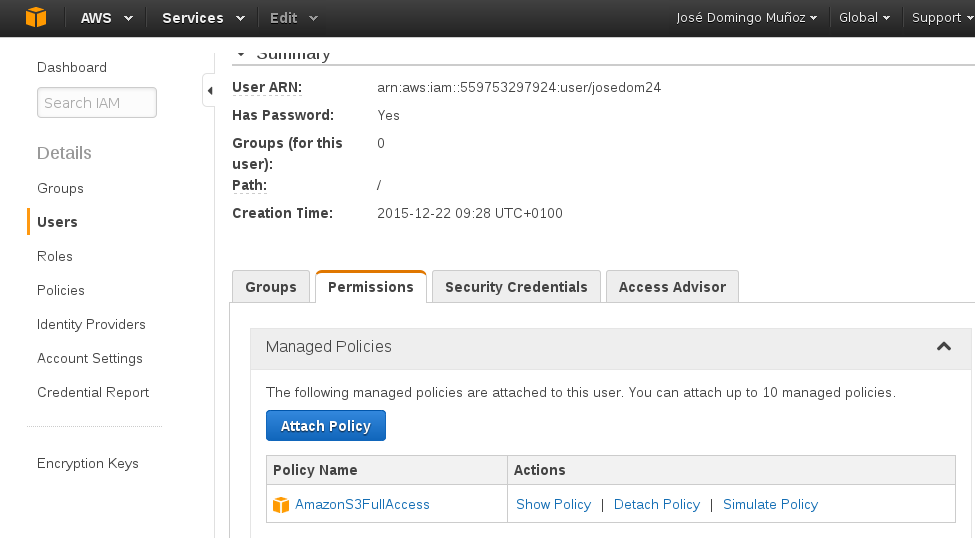Switch to the Security Credentials tab
975x538 pixels.
516,287
